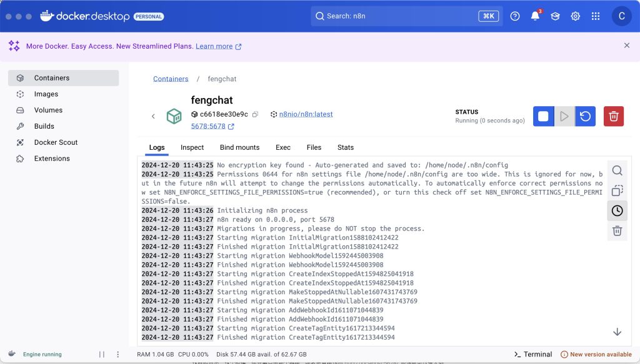Screen dimensions: 640x364
Task: Delete the fengchat container
Action: [614, 116]
